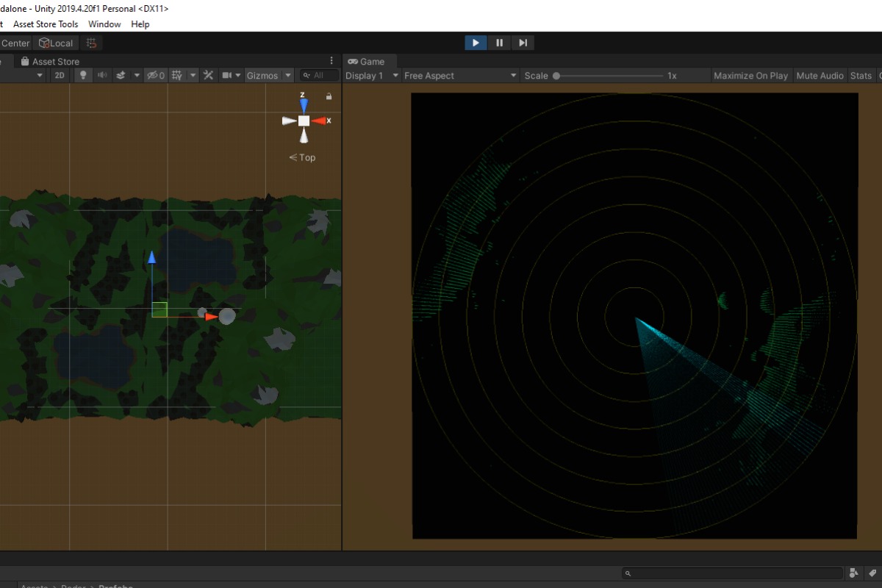Switch to the Asset Store tab

tap(55, 62)
